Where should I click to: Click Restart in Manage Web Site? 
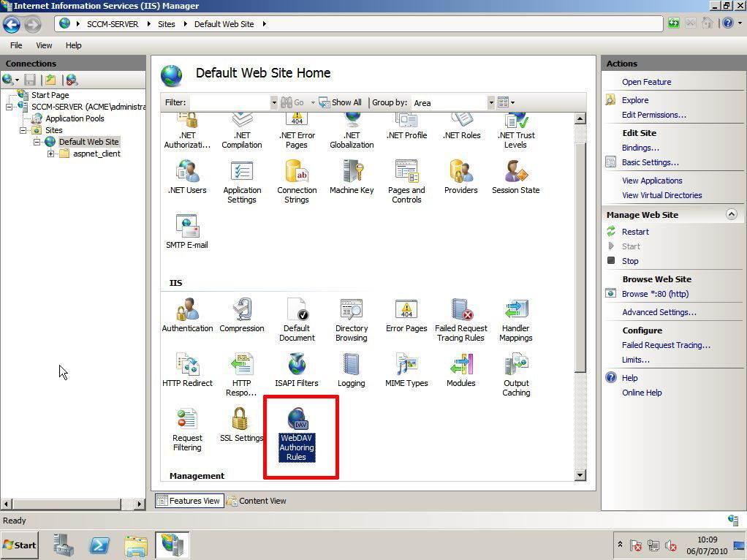(635, 232)
